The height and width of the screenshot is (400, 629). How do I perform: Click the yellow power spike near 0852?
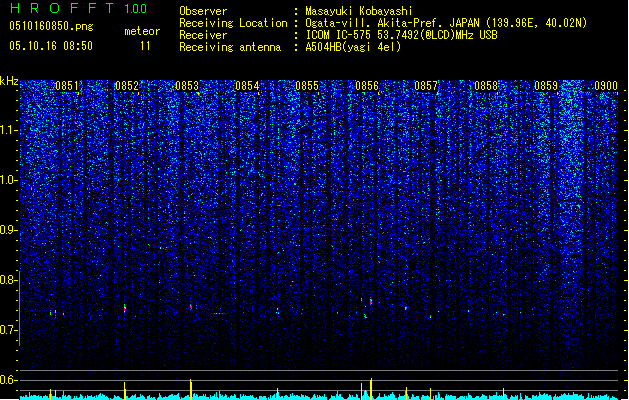[x=125, y=390]
